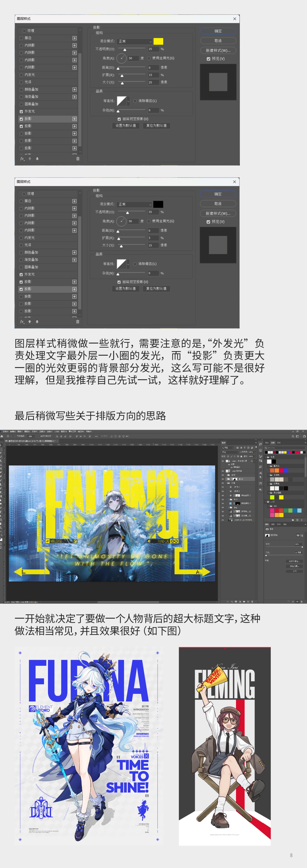
Task: Filter layers by type with the T icon
Action: [x=245, y=448]
